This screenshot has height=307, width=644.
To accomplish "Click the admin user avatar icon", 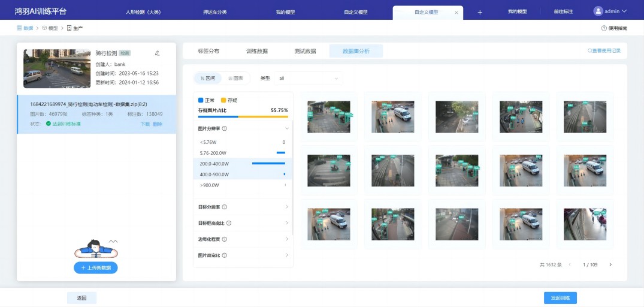I will tap(598, 11).
